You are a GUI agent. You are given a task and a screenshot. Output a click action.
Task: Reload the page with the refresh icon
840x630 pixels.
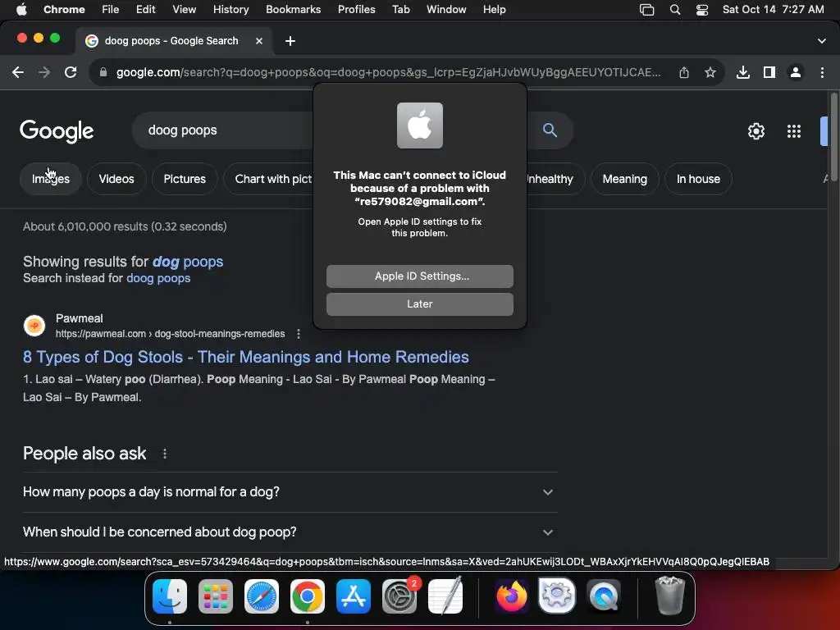(71, 72)
